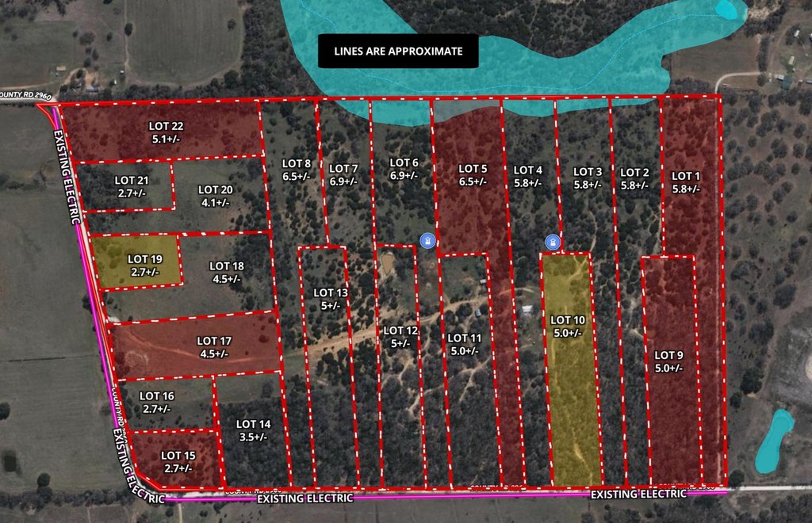Pick the yellow LOT 19 2.7+/- label
This screenshot has width=812, height=523.
pos(145,265)
